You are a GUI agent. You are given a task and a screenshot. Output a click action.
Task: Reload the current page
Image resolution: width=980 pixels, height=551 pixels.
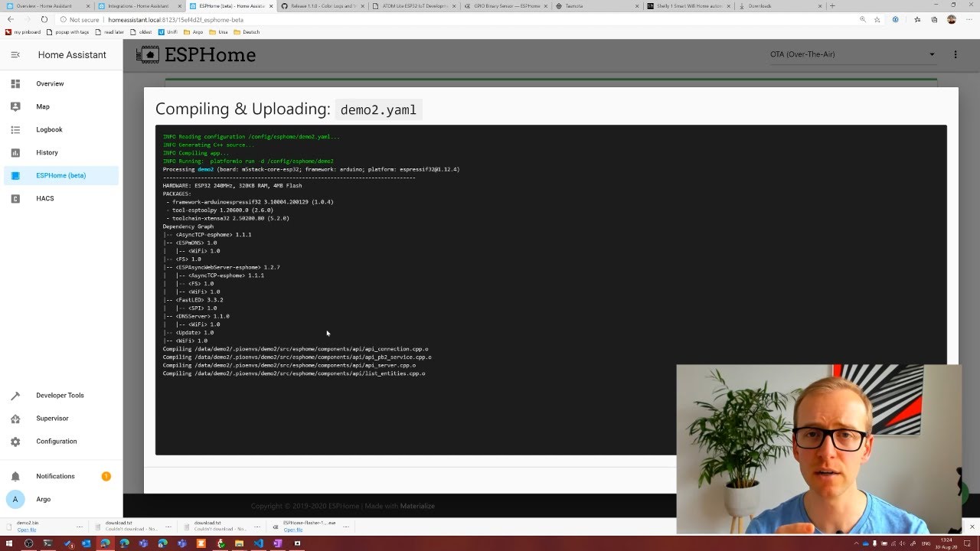pyautogui.click(x=44, y=19)
